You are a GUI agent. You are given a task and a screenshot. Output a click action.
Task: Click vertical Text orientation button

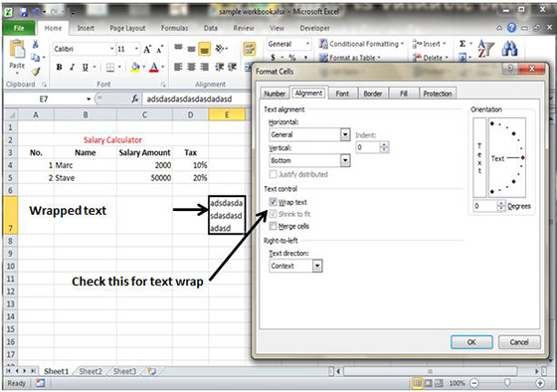pyautogui.click(x=479, y=157)
